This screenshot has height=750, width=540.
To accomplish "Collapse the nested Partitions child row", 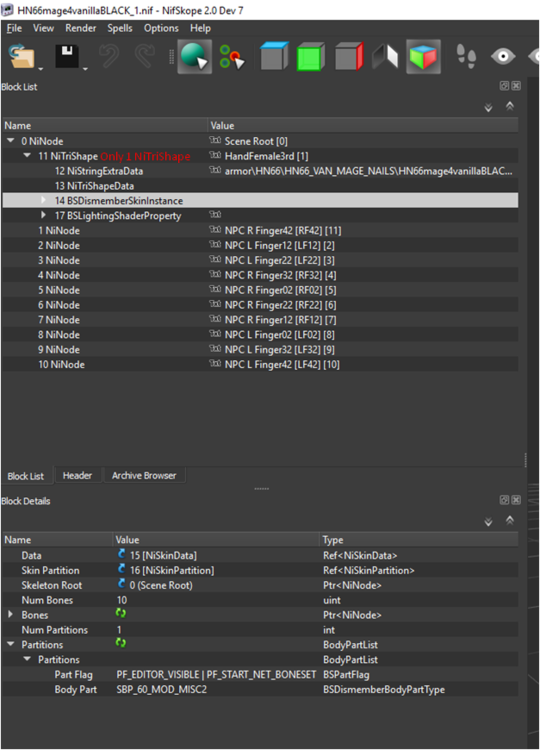I will click(x=27, y=659).
